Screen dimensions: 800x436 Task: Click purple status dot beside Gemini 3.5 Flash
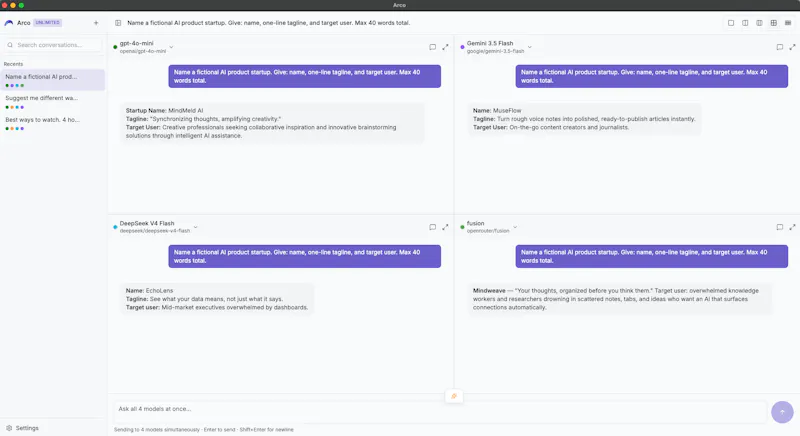tap(462, 47)
